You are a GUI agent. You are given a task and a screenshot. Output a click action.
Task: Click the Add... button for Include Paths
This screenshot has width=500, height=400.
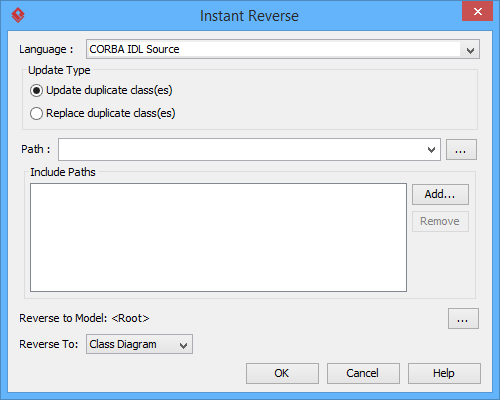click(x=440, y=194)
